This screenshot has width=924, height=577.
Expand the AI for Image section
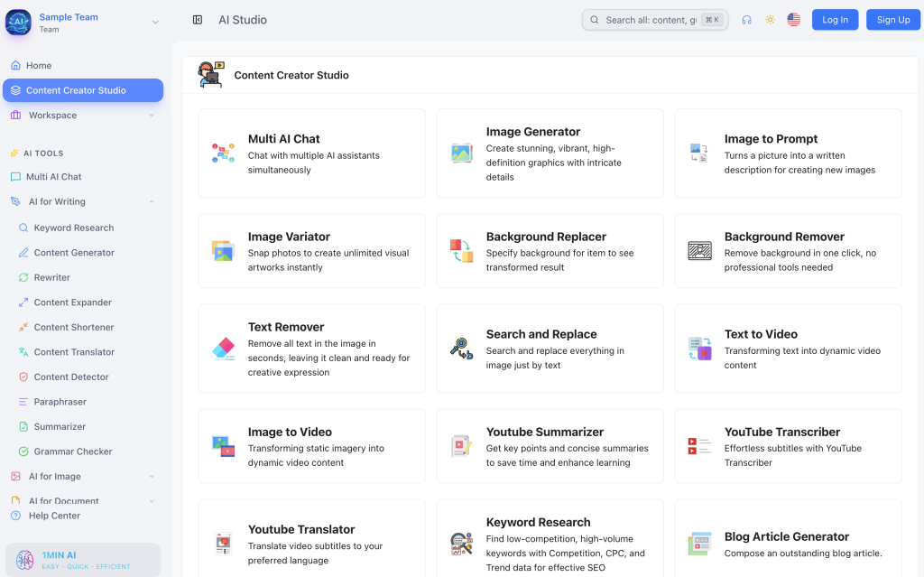152,476
